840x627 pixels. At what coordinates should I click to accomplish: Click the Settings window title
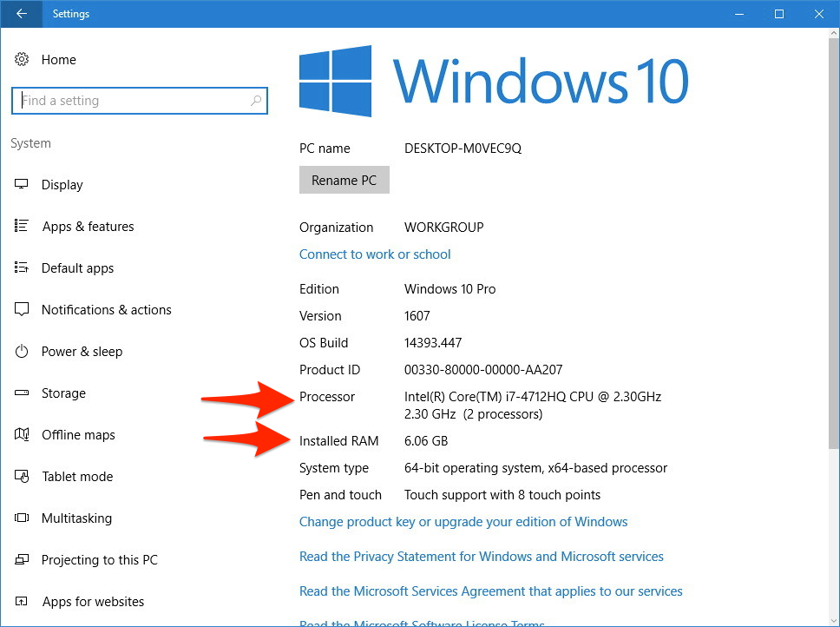(70, 14)
